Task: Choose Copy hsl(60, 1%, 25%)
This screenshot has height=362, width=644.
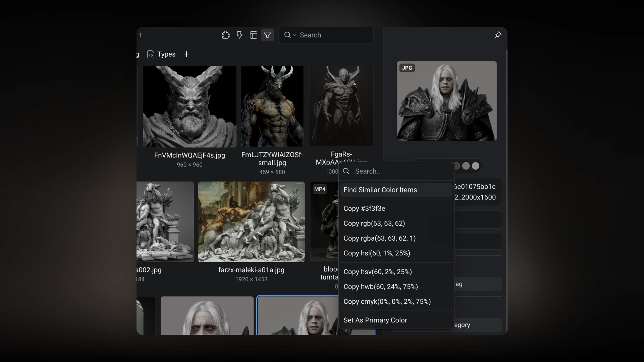Action: pos(396,253)
